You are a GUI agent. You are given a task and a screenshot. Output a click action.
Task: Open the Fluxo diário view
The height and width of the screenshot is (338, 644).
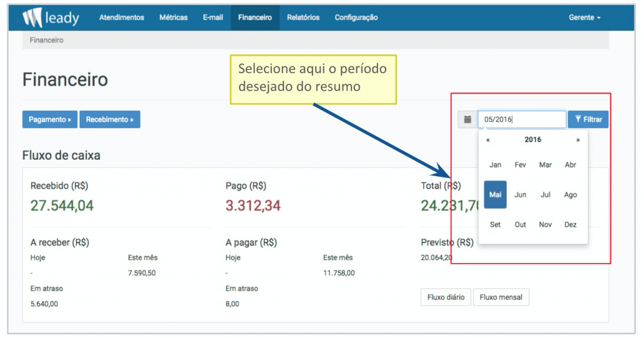(x=446, y=297)
